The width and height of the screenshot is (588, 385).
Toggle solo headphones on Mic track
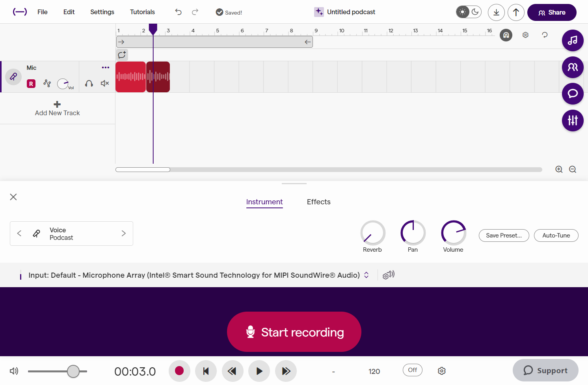(x=89, y=83)
